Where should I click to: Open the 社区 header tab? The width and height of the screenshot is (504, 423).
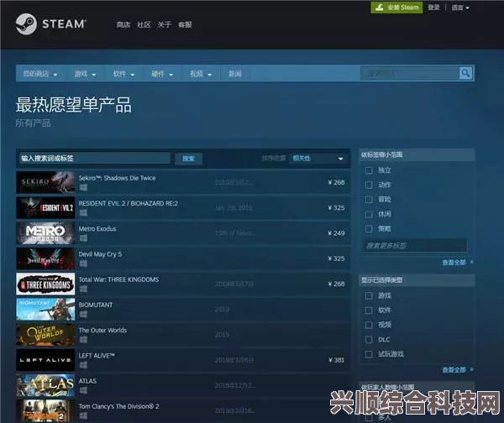point(144,24)
